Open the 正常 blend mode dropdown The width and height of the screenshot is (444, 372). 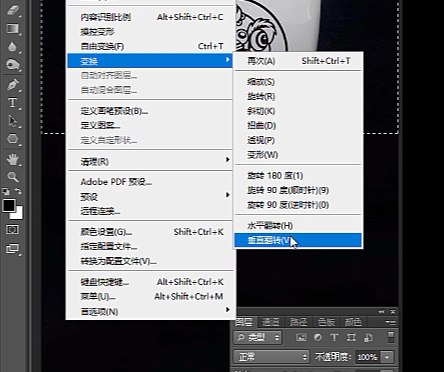pyautogui.click(x=271, y=357)
